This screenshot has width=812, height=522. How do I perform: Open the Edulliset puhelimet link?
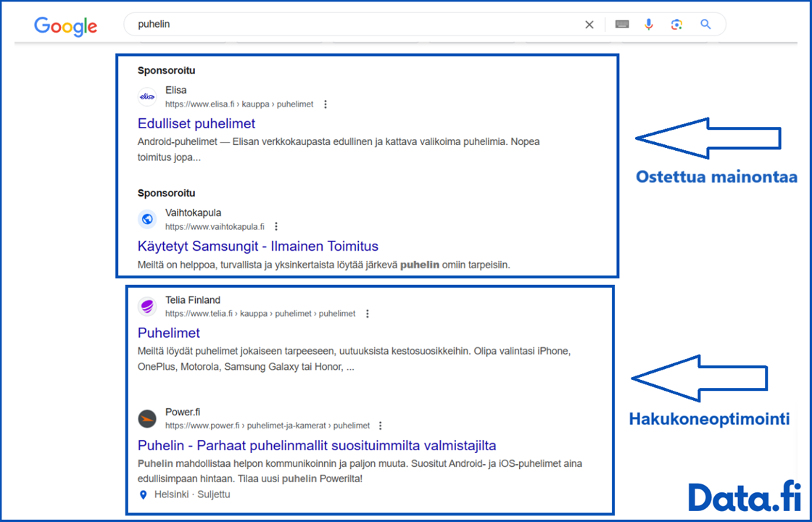tap(196, 123)
